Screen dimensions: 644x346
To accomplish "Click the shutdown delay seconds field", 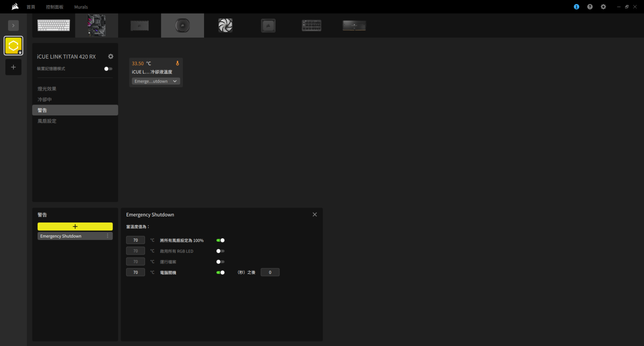I will [x=270, y=272].
